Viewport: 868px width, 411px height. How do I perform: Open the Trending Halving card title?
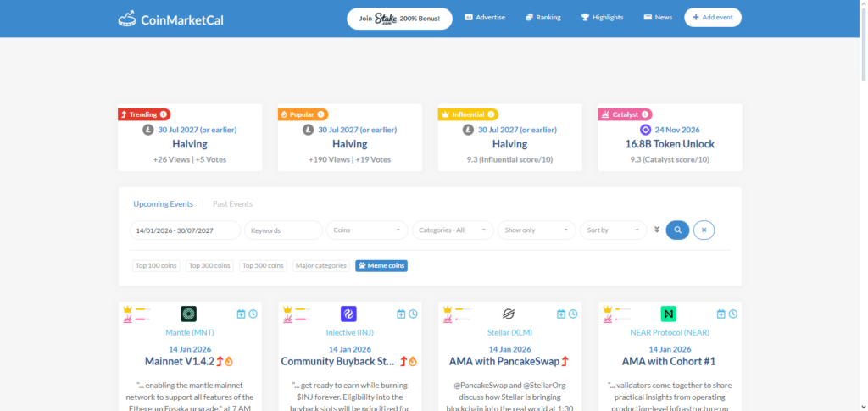coord(190,144)
